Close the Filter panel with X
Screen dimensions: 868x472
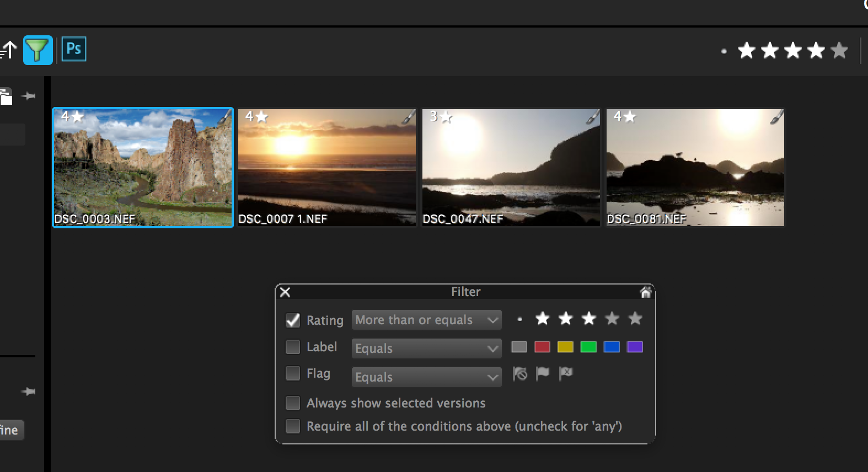pyautogui.click(x=285, y=292)
